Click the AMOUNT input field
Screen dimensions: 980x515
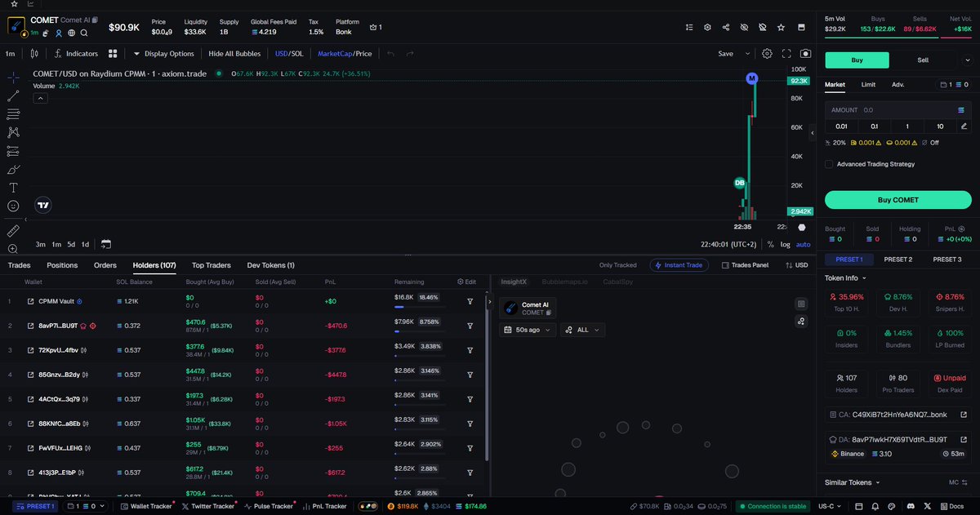pos(898,109)
